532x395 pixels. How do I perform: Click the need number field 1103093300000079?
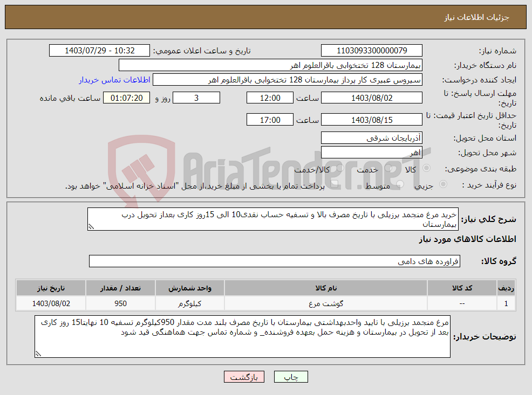click(372, 51)
